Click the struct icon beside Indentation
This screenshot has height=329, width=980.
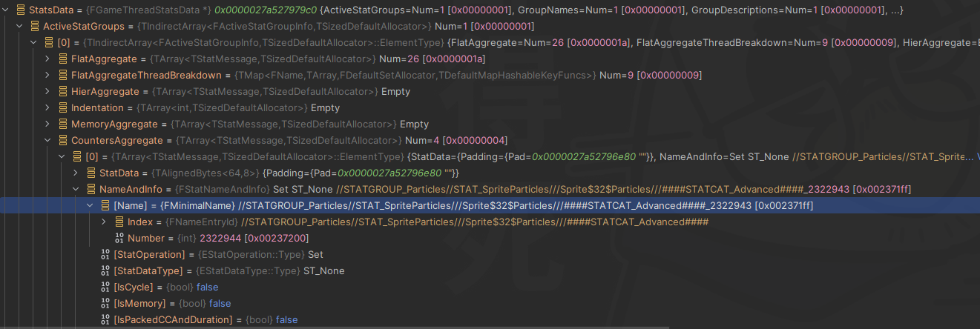tap(62, 108)
